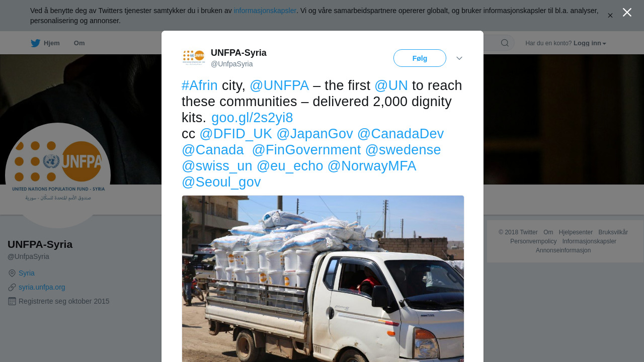The height and width of the screenshot is (362, 644).
Task: Open Hjelpesenter footer link
Action: tap(576, 232)
